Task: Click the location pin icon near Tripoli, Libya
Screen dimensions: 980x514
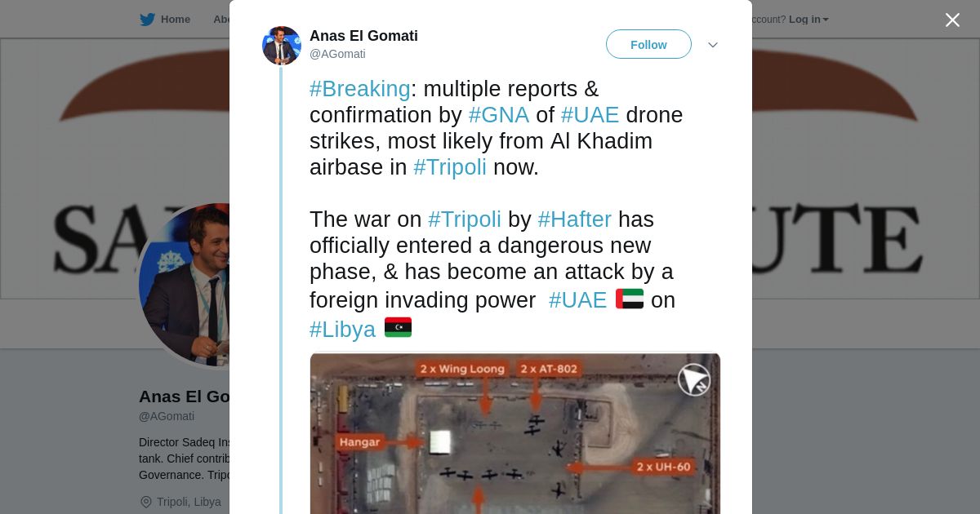Action: 146,502
